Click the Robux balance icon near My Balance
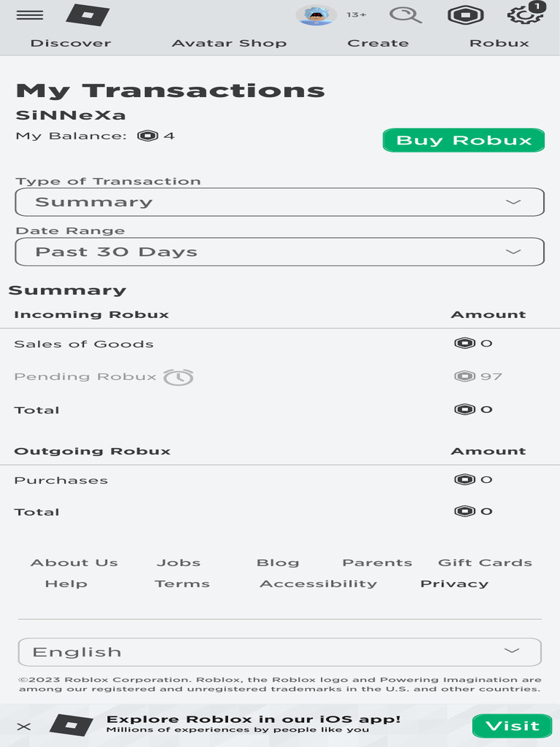The width and height of the screenshot is (560, 747). [147, 136]
